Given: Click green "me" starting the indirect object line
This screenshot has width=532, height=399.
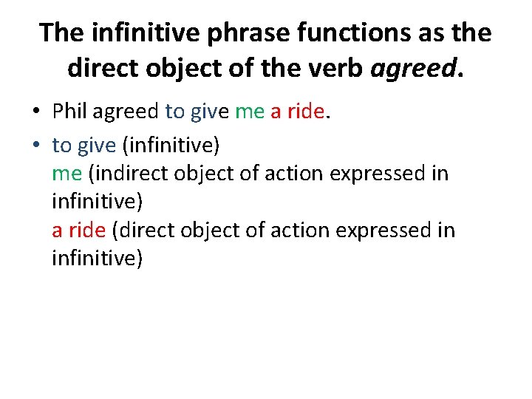Looking at the screenshot, I should 66,174.
